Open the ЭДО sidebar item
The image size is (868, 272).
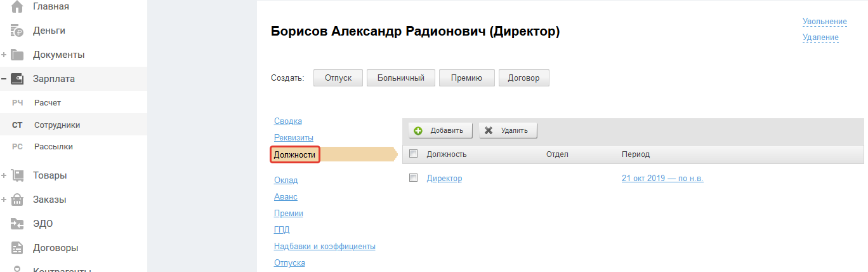(43, 224)
